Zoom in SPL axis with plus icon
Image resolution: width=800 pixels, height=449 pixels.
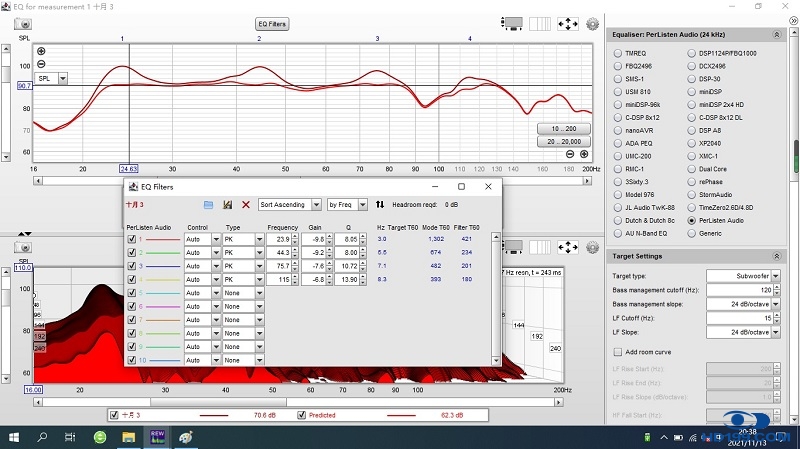click(x=41, y=51)
